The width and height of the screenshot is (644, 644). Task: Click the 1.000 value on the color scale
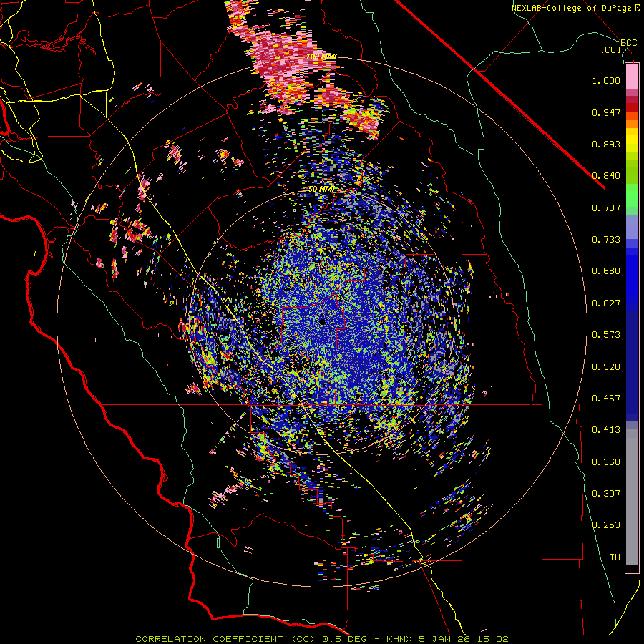click(x=606, y=80)
